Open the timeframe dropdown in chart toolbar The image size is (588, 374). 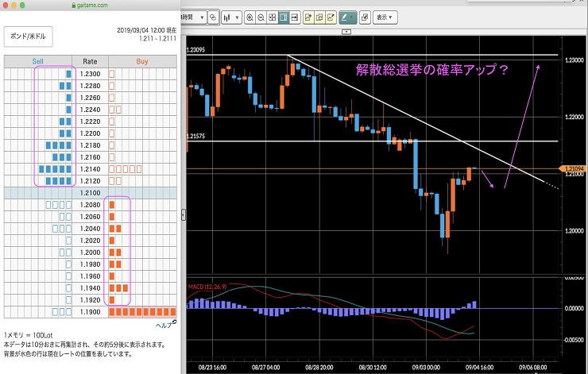click(194, 17)
